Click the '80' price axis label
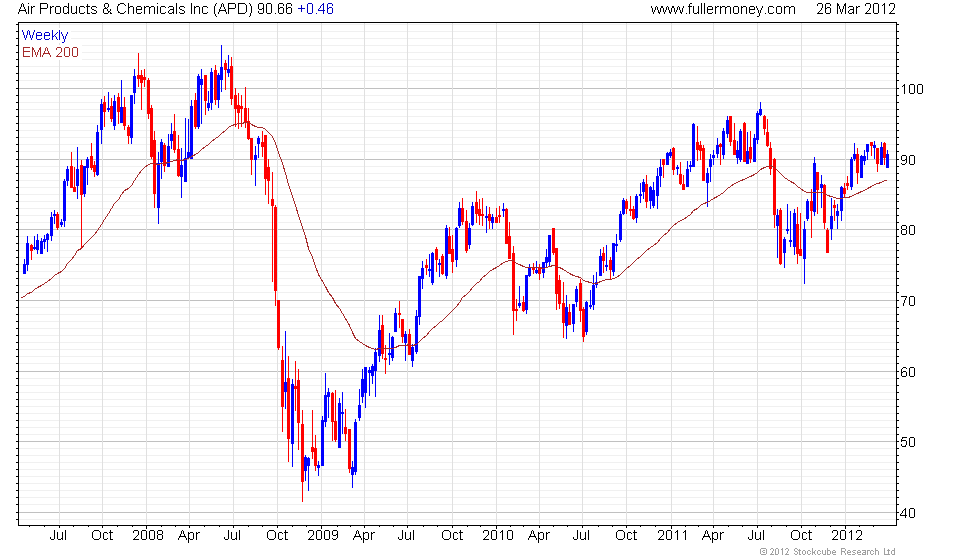This screenshot has height=560, width=980. point(908,230)
